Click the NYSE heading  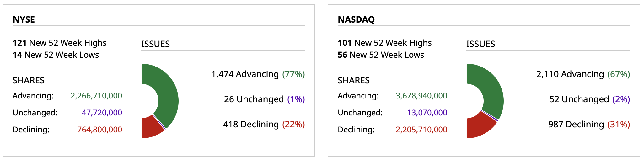click(24, 19)
